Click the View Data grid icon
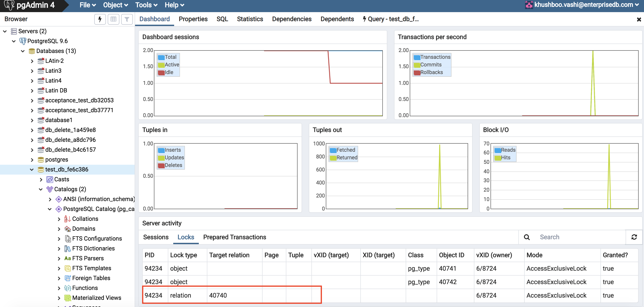This screenshot has height=307, width=644. (x=113, y=19)
